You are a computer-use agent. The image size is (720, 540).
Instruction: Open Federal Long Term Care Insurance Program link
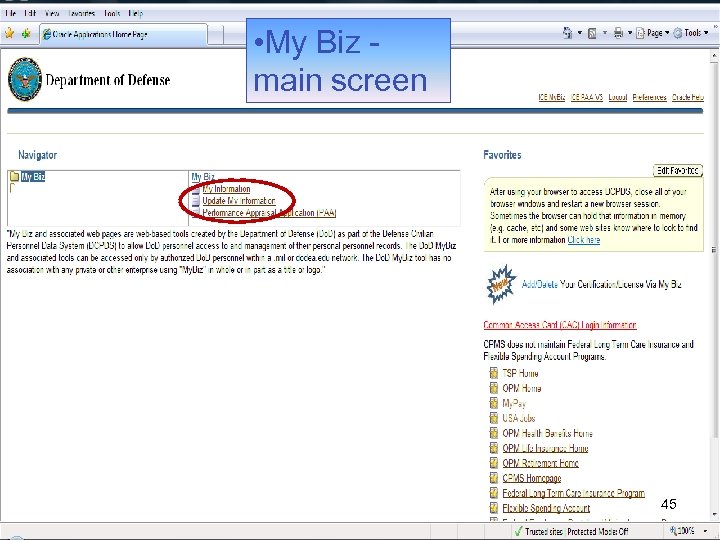574,493
